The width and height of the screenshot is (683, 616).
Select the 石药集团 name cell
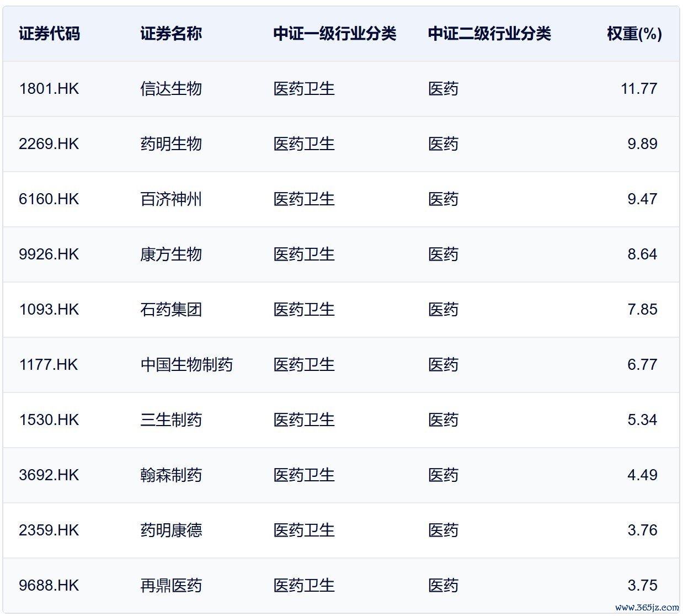point(171,310)
